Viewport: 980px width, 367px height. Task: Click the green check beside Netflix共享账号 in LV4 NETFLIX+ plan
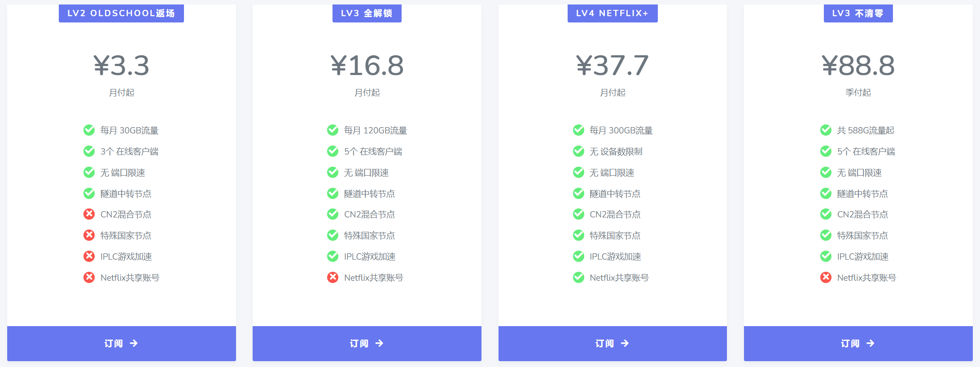tap(578, 278)
